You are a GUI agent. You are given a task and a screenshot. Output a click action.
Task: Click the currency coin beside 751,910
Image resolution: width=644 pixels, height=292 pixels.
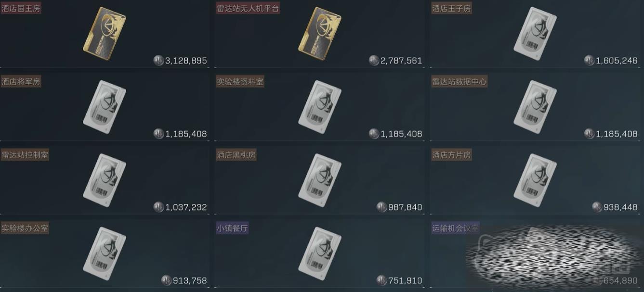click(381, 280)
